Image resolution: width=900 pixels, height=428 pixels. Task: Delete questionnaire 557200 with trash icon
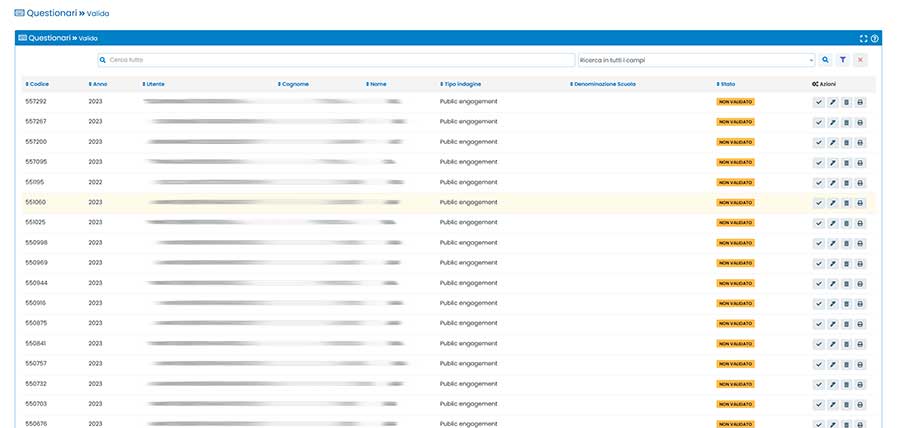(x=846, y=142)
